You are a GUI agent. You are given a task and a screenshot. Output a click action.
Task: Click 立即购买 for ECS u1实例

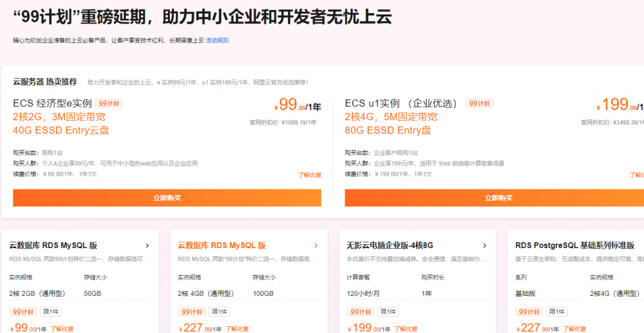(x=494, y=198)
